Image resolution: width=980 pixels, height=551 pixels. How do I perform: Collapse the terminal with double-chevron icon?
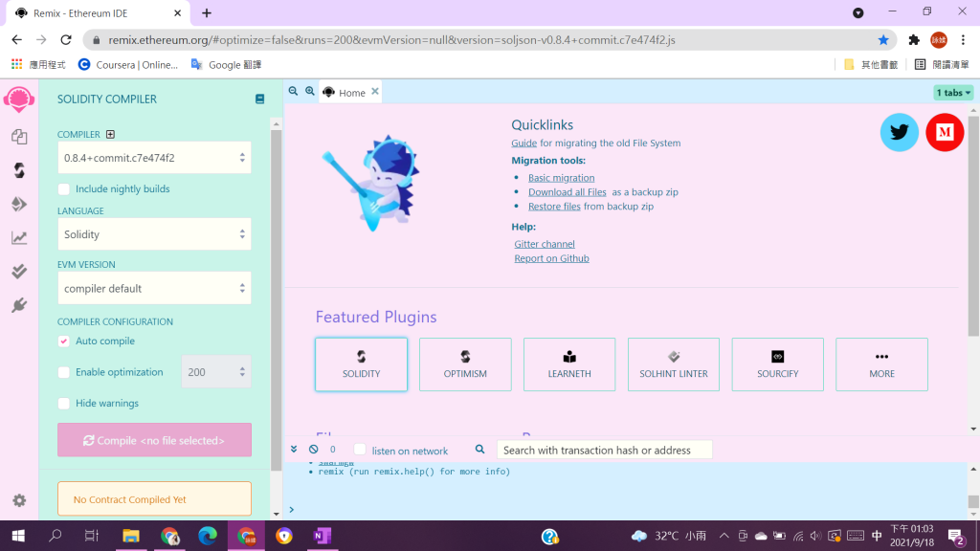[x=294, y=450]
